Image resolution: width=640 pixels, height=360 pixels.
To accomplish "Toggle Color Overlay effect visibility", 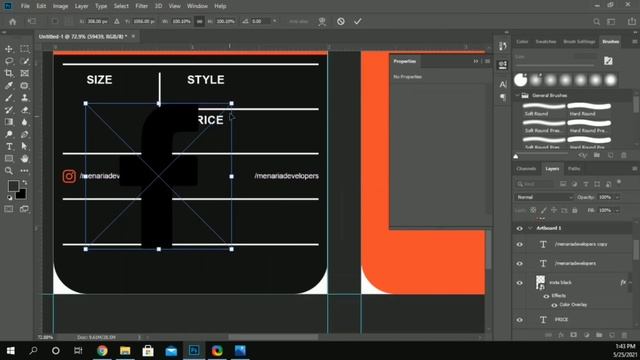I will (x=554, y=305).
